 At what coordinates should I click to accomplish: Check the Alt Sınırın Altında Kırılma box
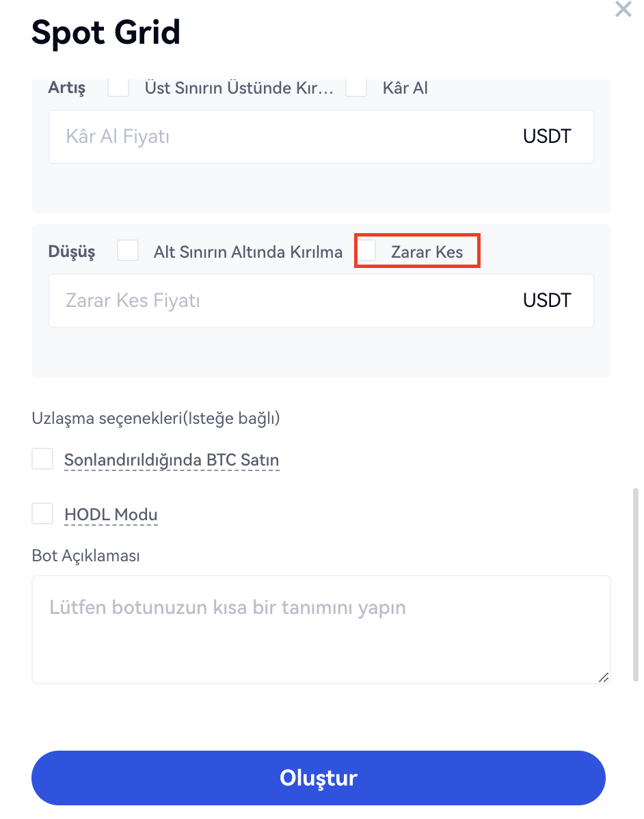point(128,251)
